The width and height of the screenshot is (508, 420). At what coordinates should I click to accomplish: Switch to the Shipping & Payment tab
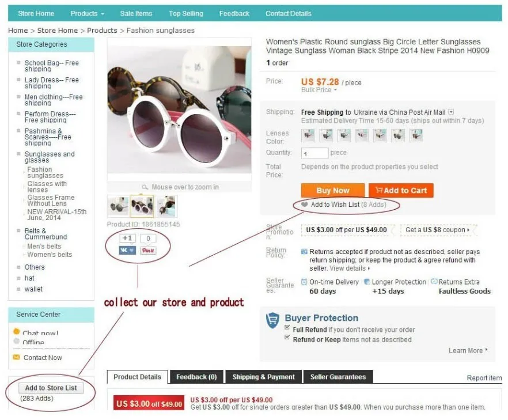[263, 377]
